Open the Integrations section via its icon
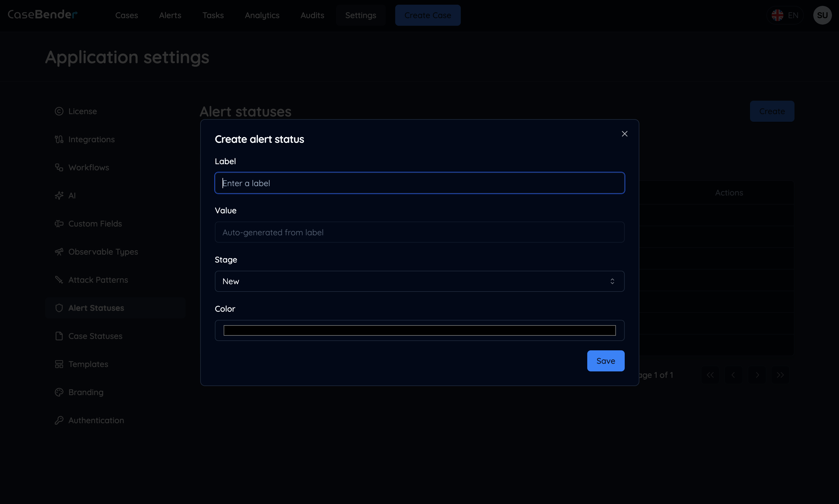839x504 pixels. point(59,139)
